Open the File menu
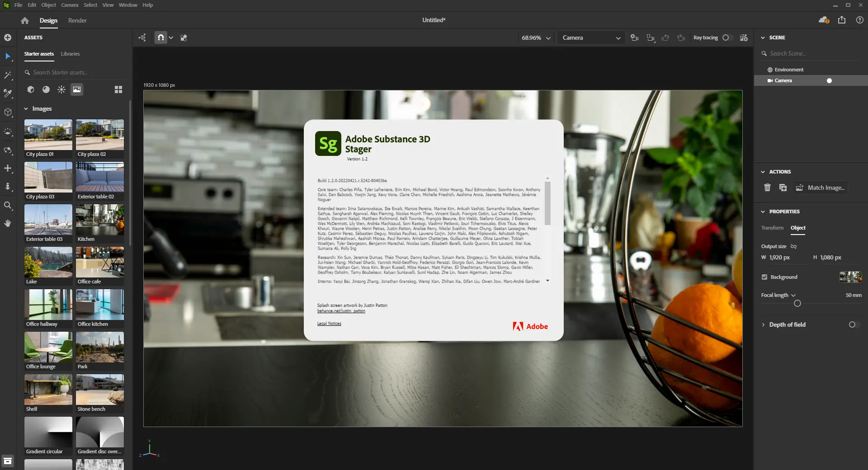The width and height of the screenshot is (868, 470). pyautogui.click(x=18, y=5)
